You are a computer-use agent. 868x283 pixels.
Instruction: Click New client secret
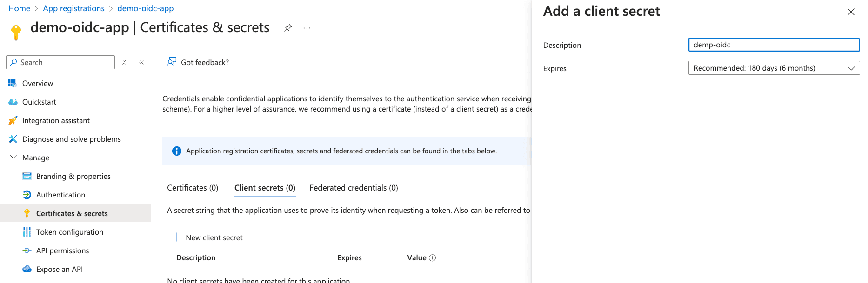point(214,237)
